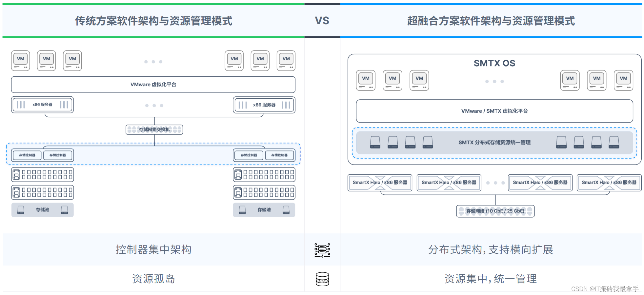Click the 分布式架构,支持横向扩展 text

coord(491,250)
